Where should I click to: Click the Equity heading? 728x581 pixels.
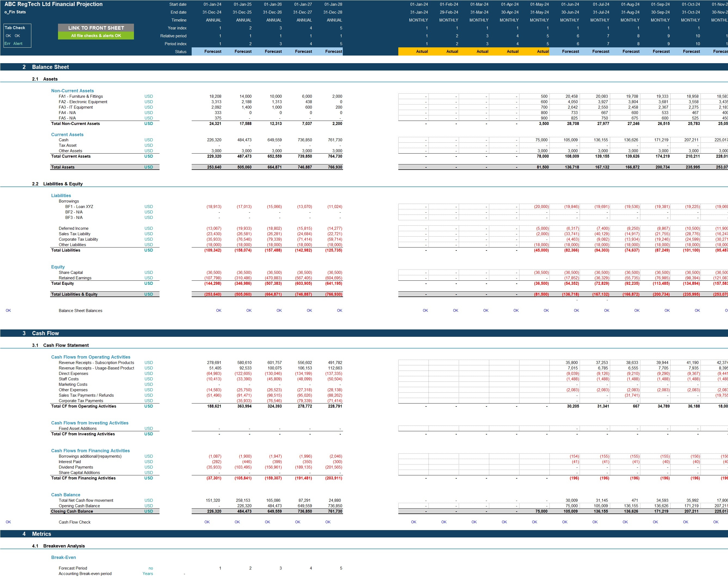[x=58, y=267]
